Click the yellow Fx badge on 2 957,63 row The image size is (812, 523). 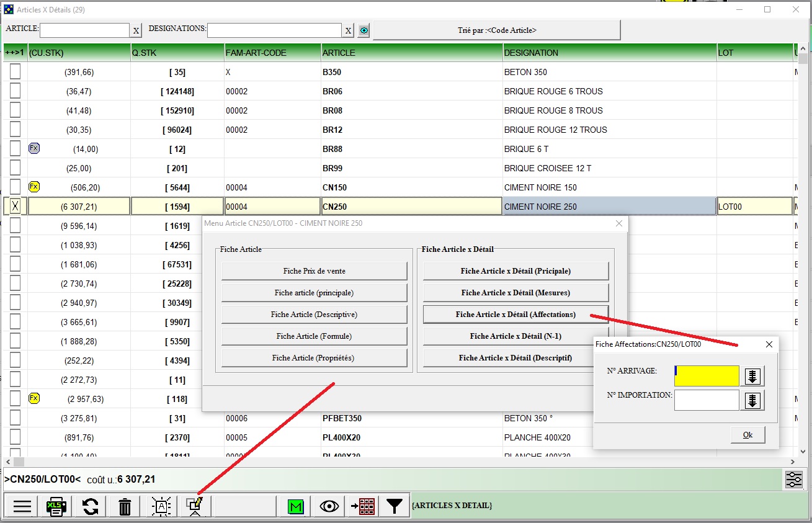point(34,398)
